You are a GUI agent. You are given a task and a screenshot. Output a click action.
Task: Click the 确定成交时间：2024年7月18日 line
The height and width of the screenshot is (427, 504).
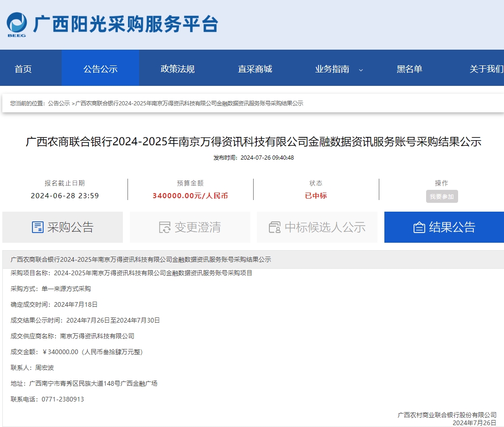tap(54, 304)
